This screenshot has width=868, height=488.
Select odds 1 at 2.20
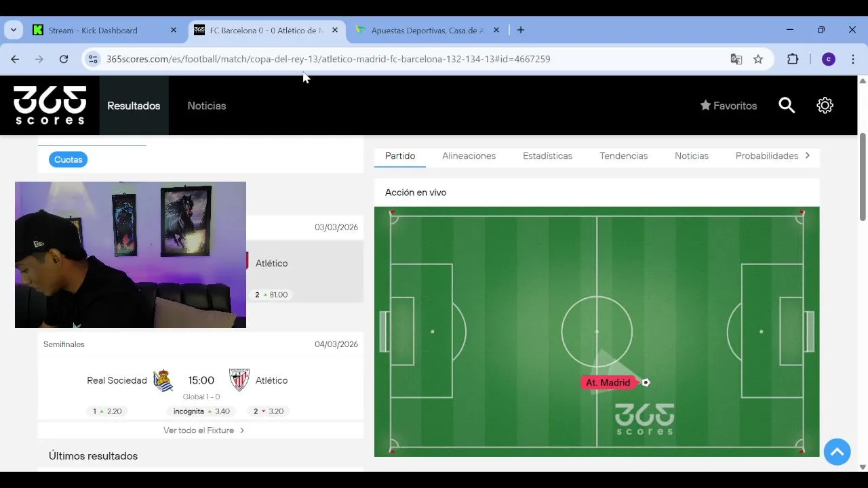point(107,411)
